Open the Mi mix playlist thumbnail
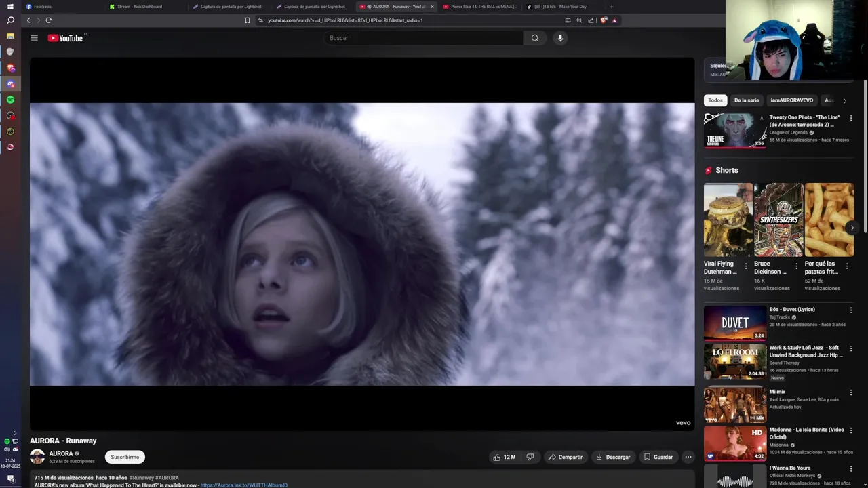868x488 pixels. [735, 405]
